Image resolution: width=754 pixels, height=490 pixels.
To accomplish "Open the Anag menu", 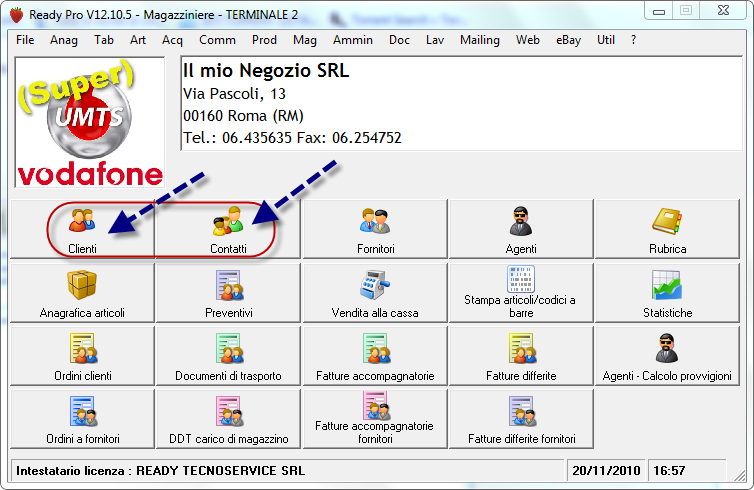I will point(63,40).
